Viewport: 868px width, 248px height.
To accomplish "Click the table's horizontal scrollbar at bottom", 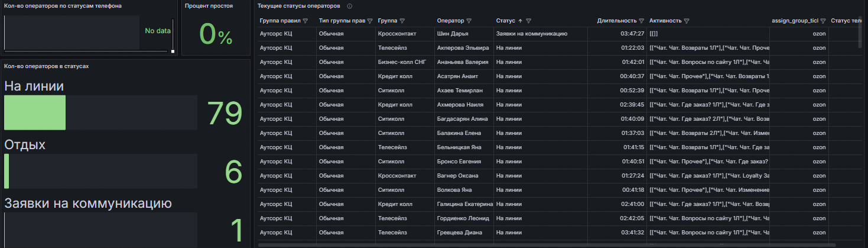I will pyautogui.click(x=547, y=244).
